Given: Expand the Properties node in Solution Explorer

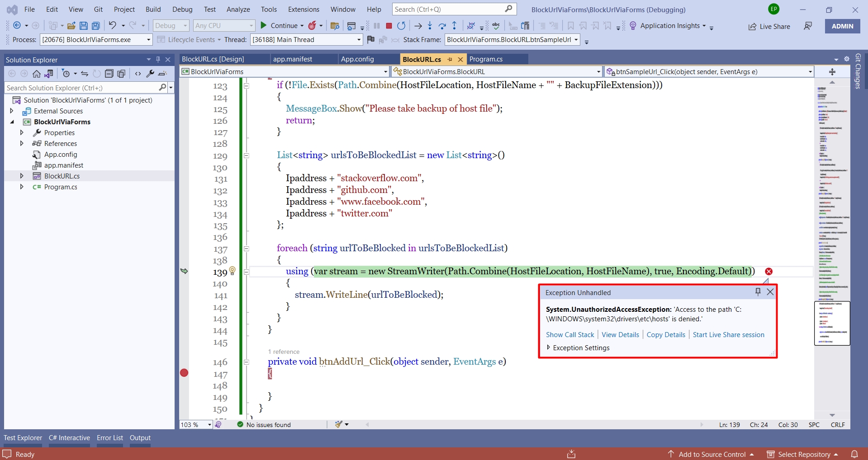Looking at the screenshot, I should (21, 132).
